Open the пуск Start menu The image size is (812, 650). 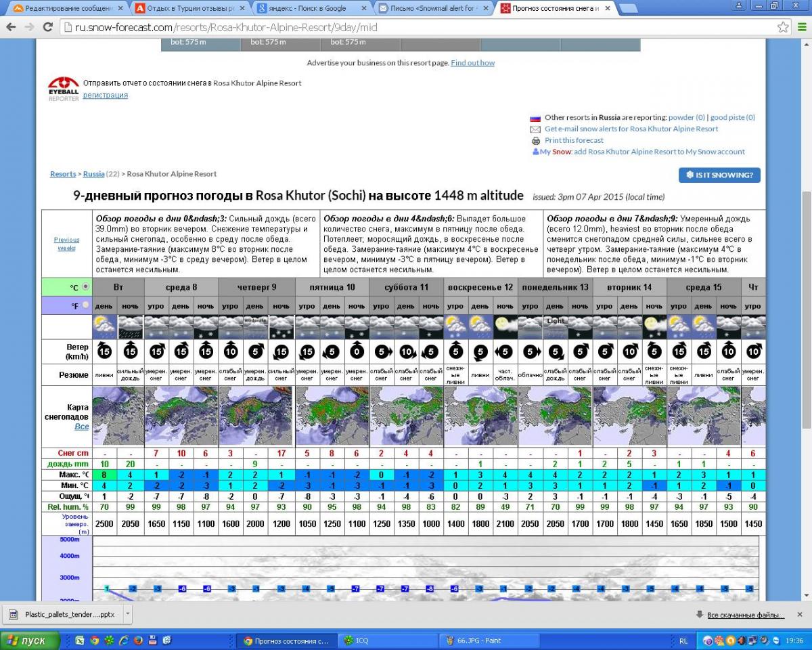(x=30, y=641)
